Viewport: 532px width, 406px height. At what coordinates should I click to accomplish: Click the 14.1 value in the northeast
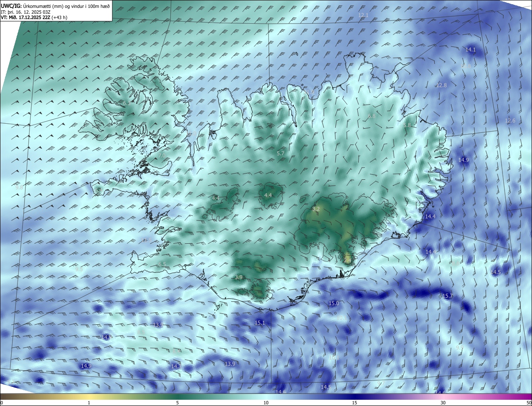[470, 49]
